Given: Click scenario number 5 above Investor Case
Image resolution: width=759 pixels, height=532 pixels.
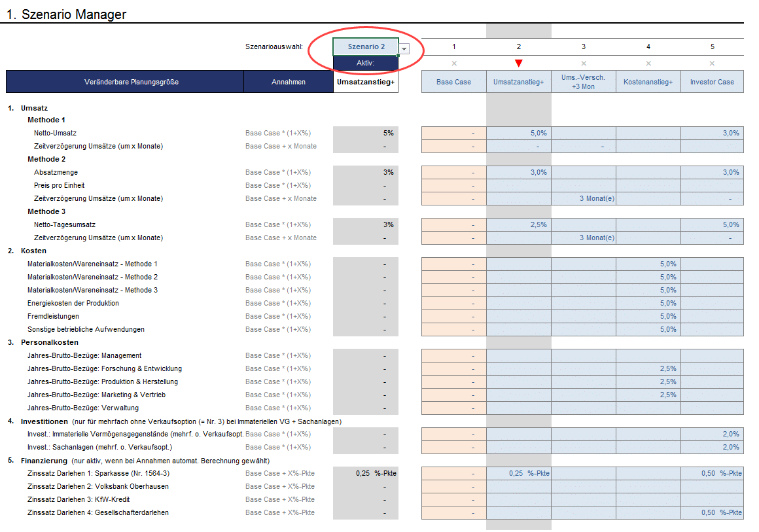Looking at the screenshot, I should tap(712, 46).
